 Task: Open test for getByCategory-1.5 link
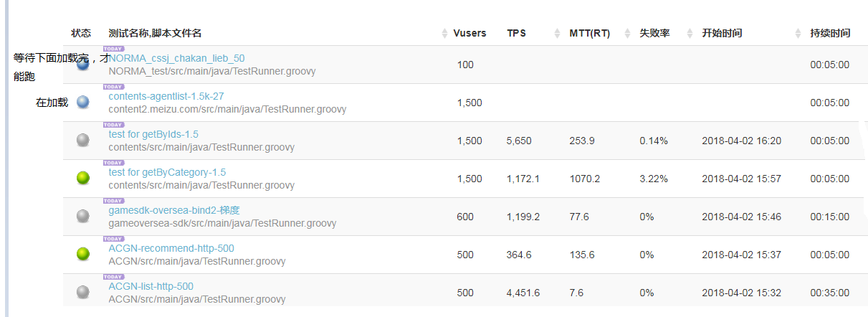167,172
